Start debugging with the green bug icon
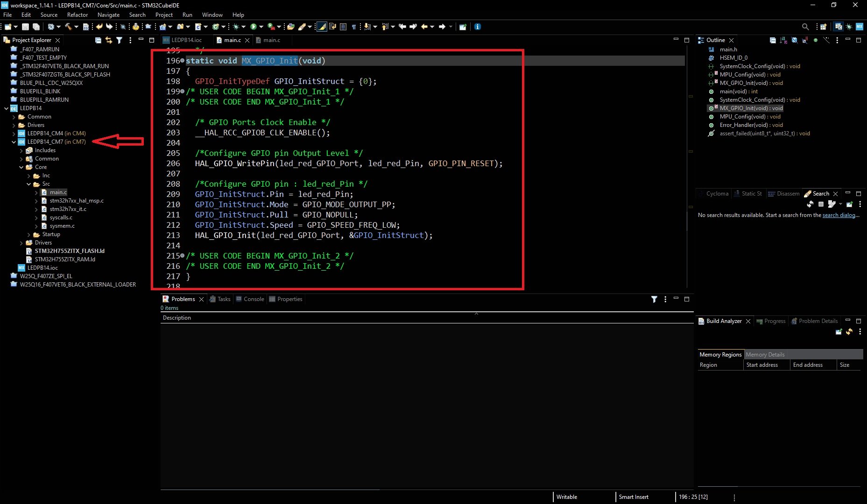The height and width of the screenshot is (504, 867). click(x=236, y=27)
